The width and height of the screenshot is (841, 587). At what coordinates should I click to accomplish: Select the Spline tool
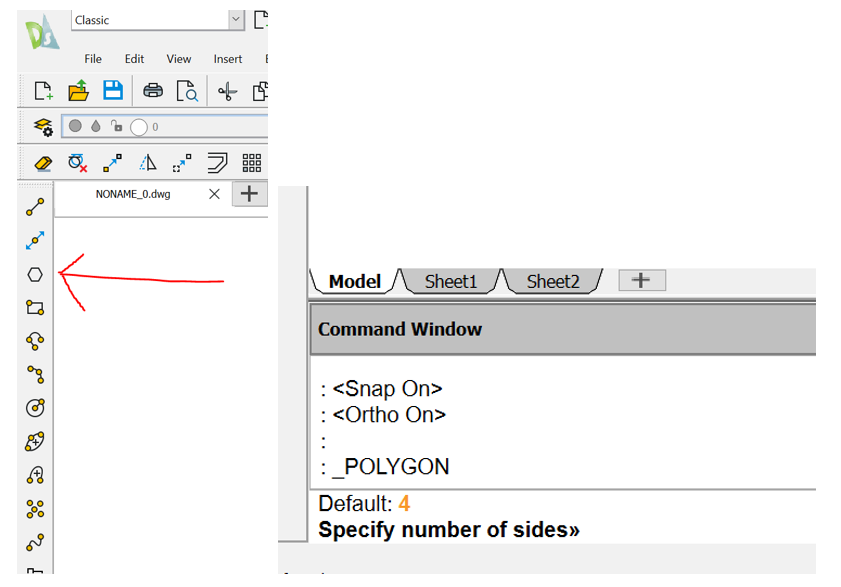point(35,542)
